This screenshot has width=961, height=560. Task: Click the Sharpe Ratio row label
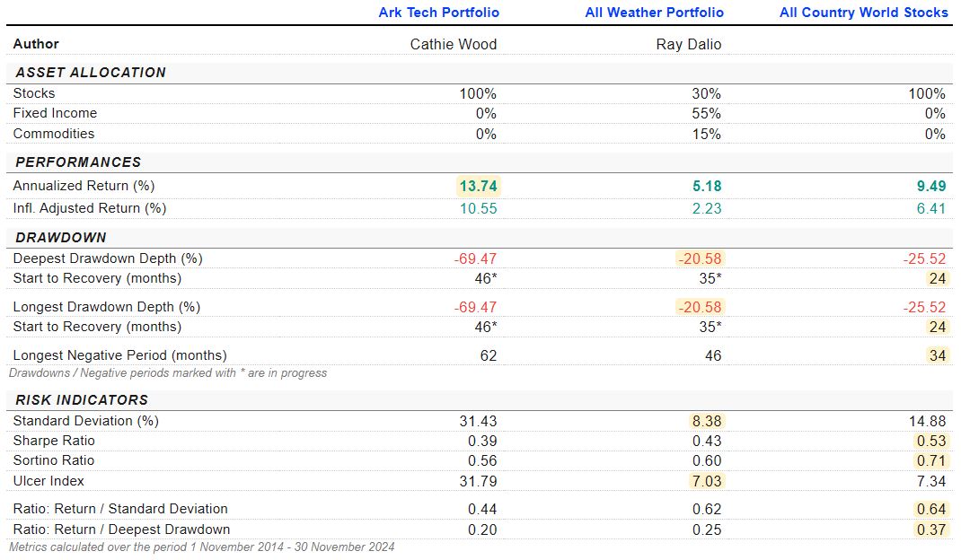[54, 441]
